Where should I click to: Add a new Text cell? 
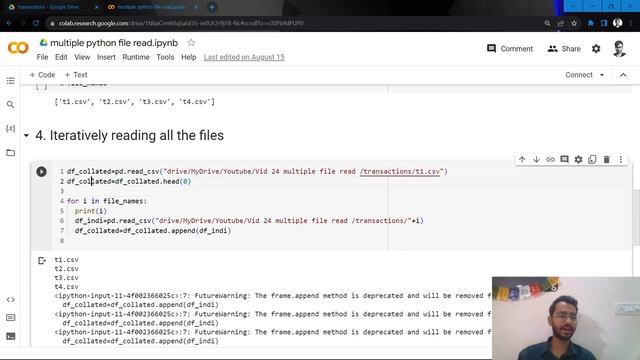click(x=76, y=75)
